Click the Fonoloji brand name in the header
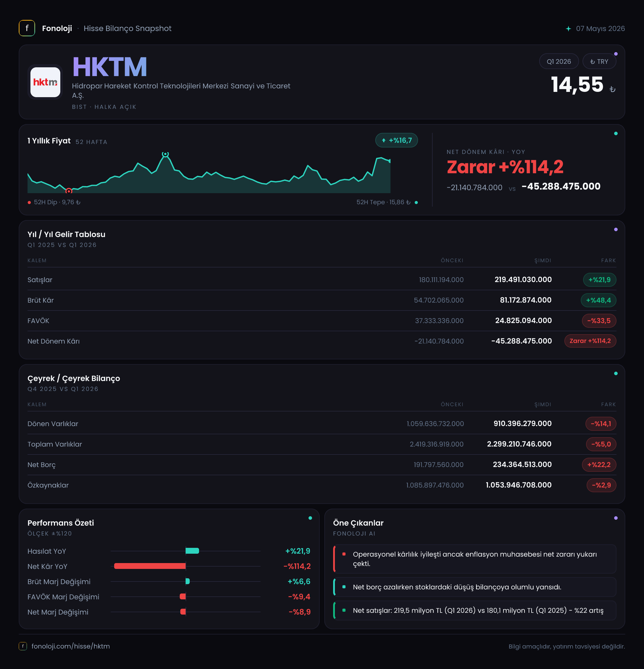The image size is (644, 669). [x=57, y=28]
